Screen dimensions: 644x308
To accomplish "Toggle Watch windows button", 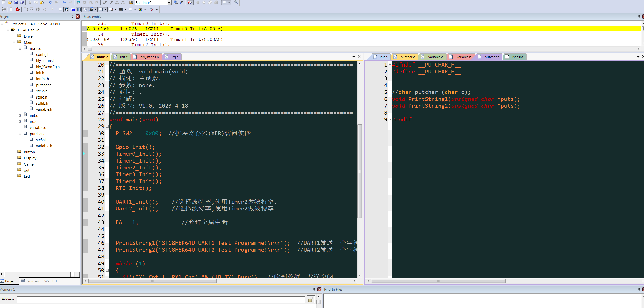I will click(91, 9).
